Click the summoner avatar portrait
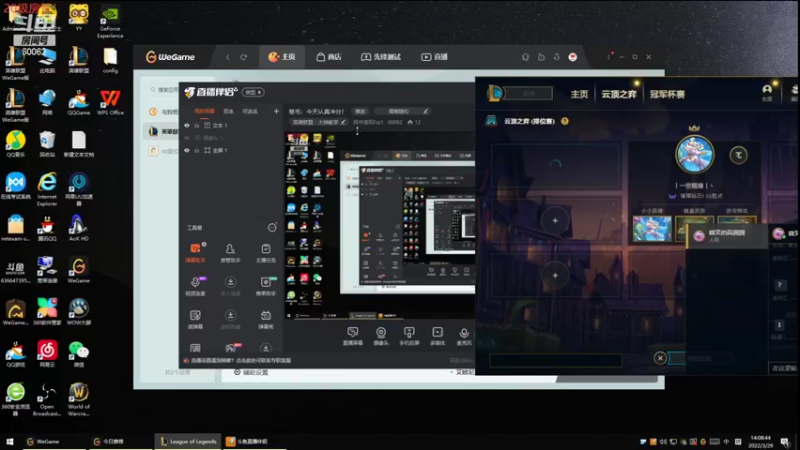Image resolution: width=800 pixels, height=450 pixels. 694,155
